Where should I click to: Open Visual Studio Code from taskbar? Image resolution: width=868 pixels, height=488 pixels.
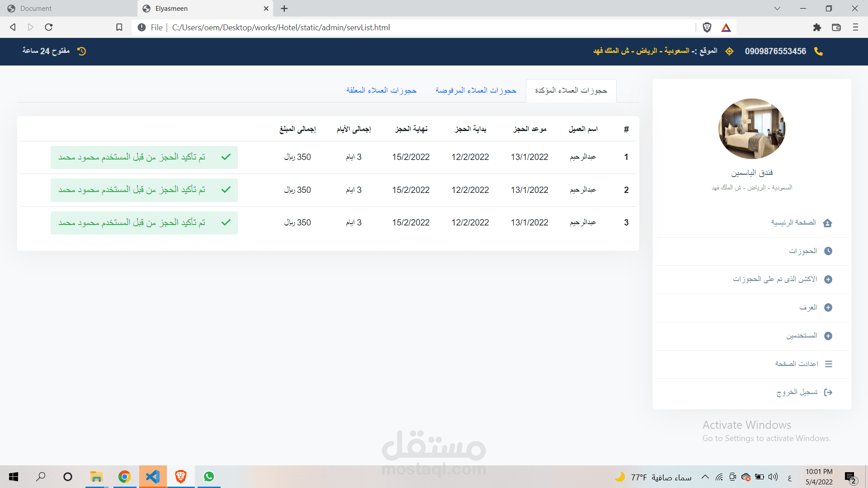coord(153,477)
